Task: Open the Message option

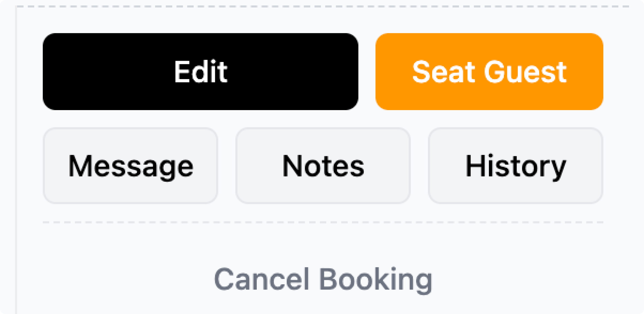Action: pyautogui.click(x=130, y=166)
